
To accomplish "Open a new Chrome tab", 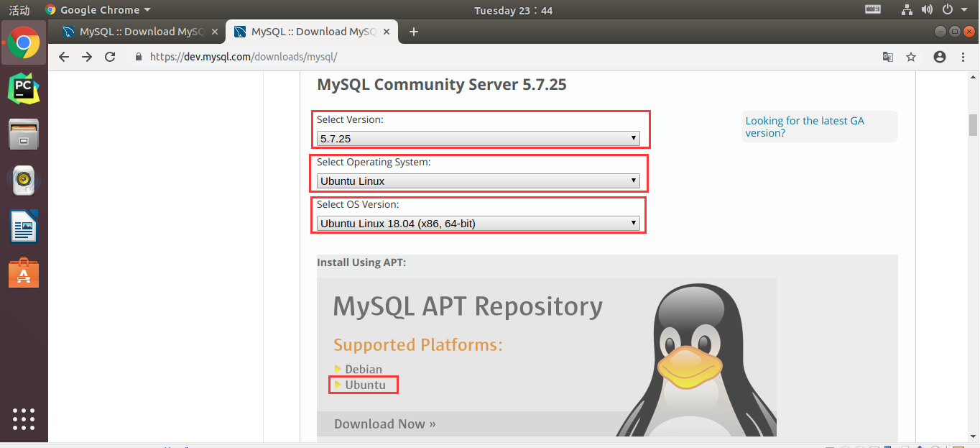I will tap(413, 32).
